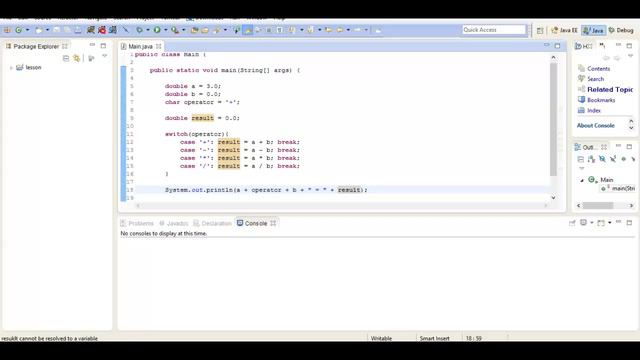The width and height of the screenshot is (640, 360).
Task: Toggle Hide Fields in Outline toolbar
Action: click(602, 159)
